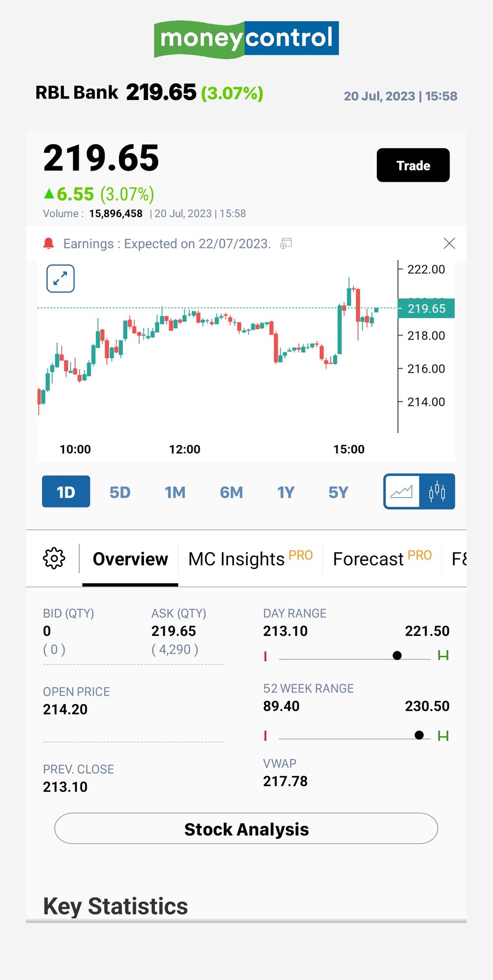Click the 219.65 price label on chart axis
Viewport: 493px width, 980px height.
coord(427,309)
